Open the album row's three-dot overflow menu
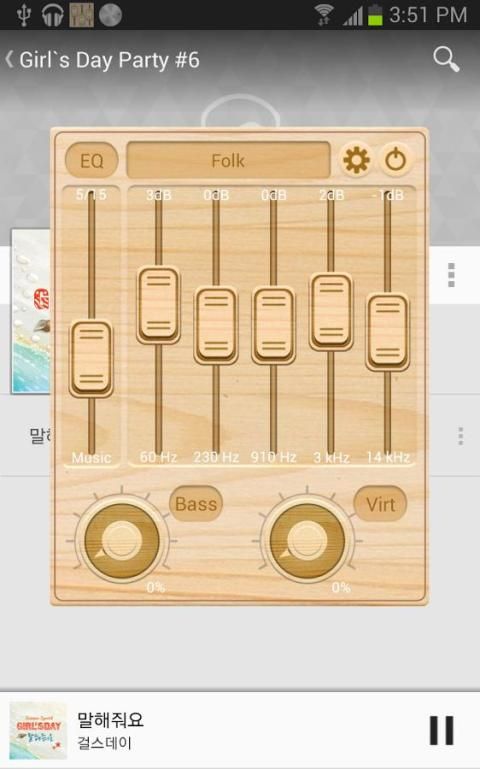Screen dimensions: 480x769 (x=452, y=275)
